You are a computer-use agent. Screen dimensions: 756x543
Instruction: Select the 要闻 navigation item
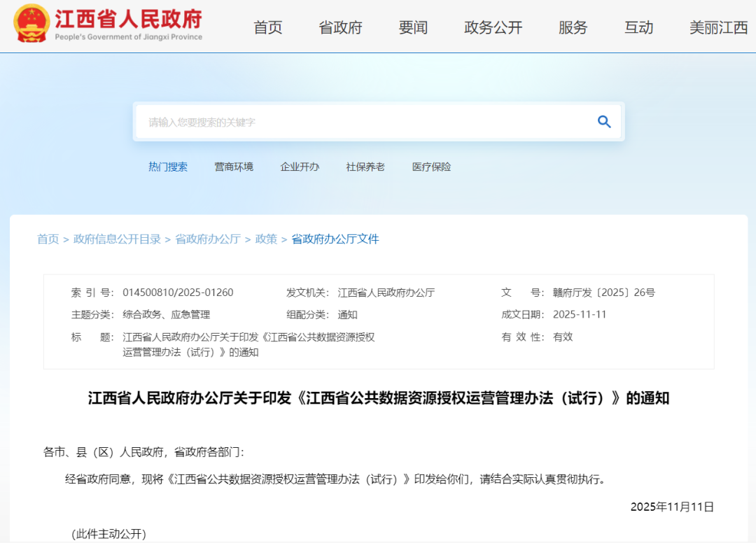(413, 27)
